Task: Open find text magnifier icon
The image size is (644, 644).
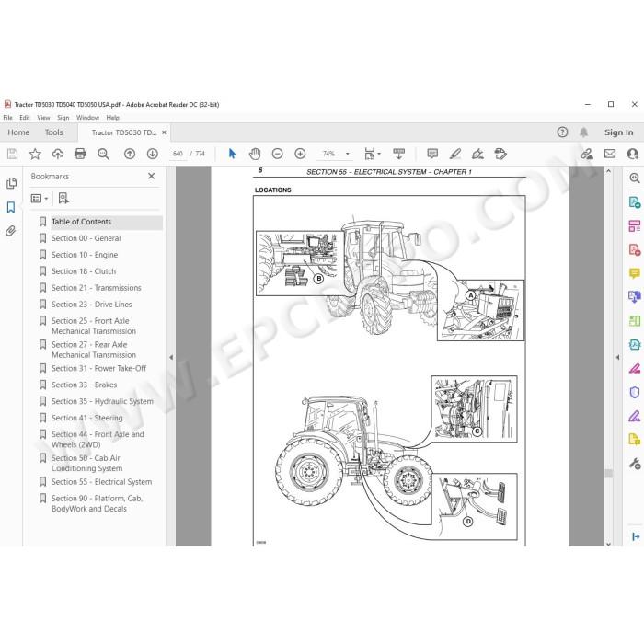Action: (x=103, y=154)
